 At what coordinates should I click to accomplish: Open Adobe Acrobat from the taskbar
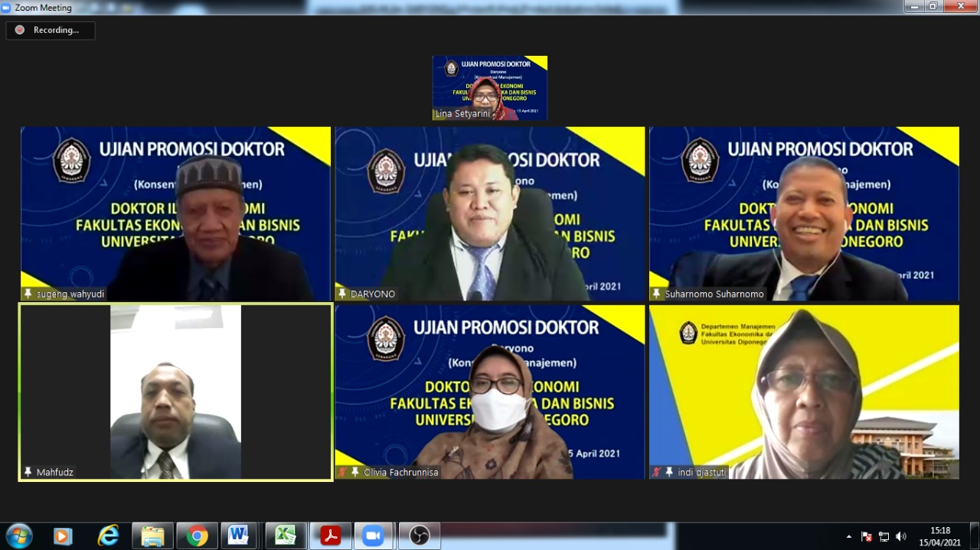click(x=330, y=536)
